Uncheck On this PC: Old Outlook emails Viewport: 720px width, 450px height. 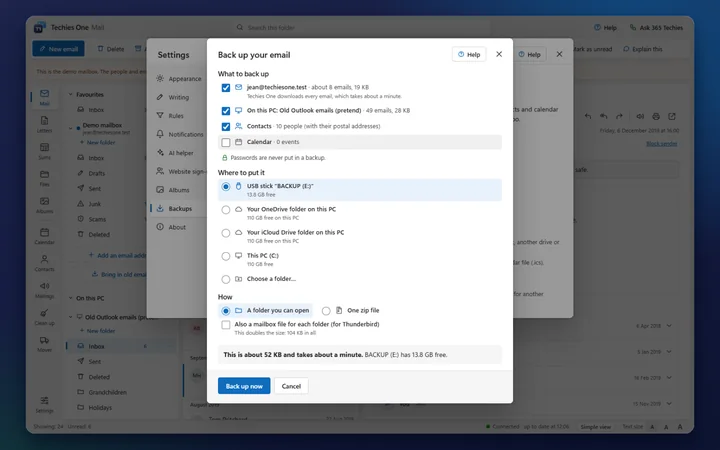pos(225,111)
